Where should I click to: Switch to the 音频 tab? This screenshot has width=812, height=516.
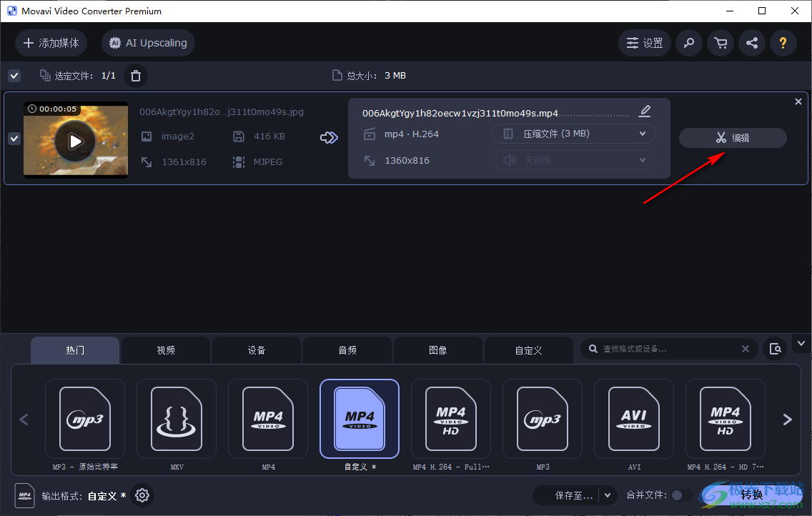[x=347, y=350]
